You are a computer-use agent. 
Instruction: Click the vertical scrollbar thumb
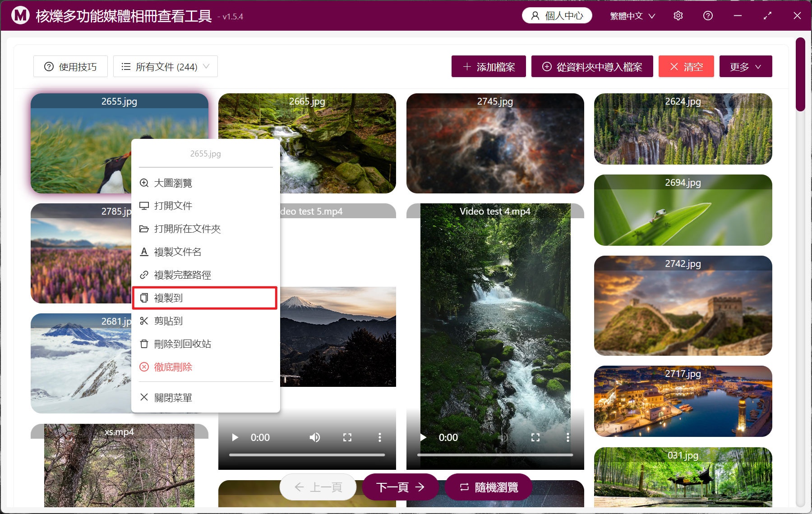click(x=800, y=74)
